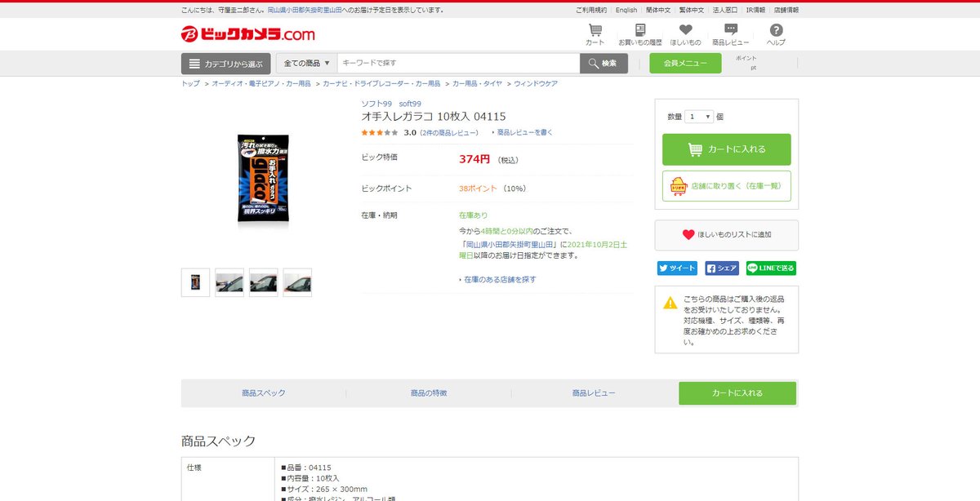Select second windshield thumbnail
Viewport: 980px width, 501px height.
229,282
